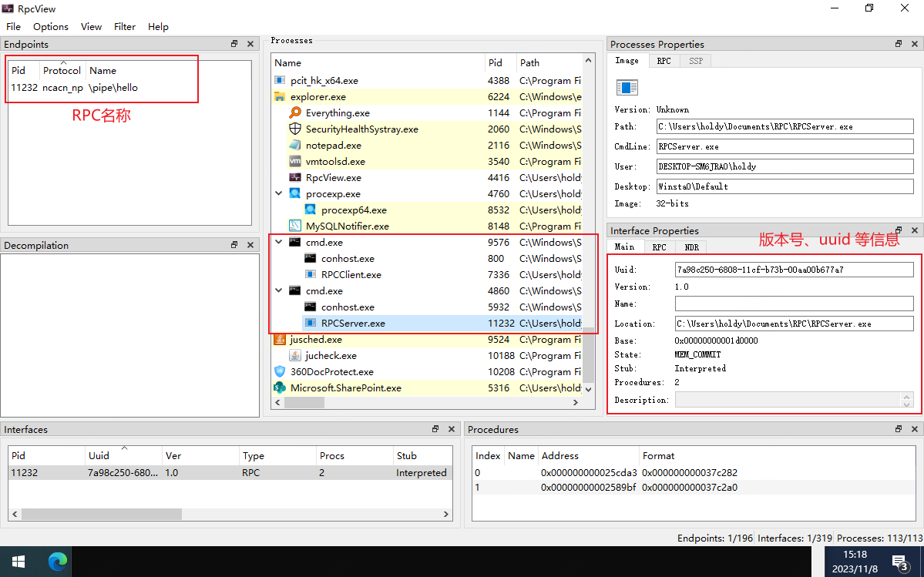Click the Uuid text field

click(x=793, y=270)
